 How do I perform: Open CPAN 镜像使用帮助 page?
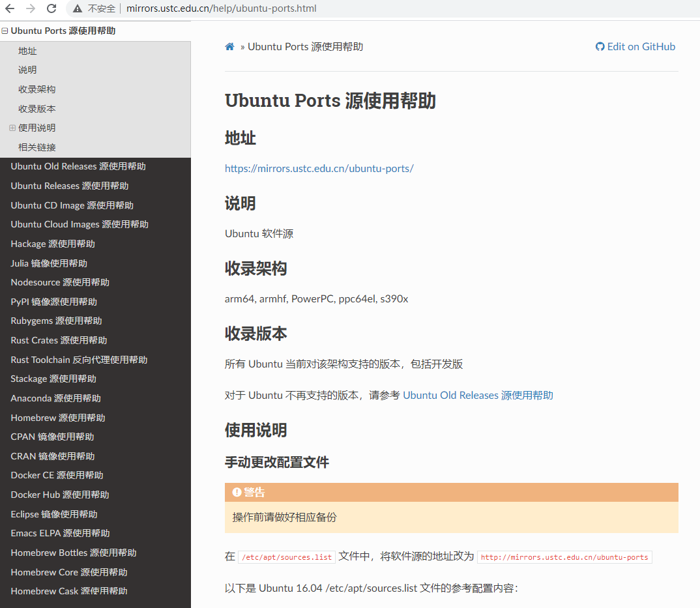tap(52, 437)
